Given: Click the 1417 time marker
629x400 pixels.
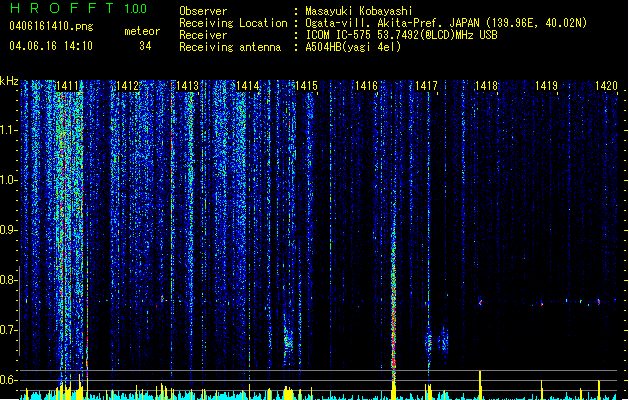Looking at the screenshot, I should (426, 86).
